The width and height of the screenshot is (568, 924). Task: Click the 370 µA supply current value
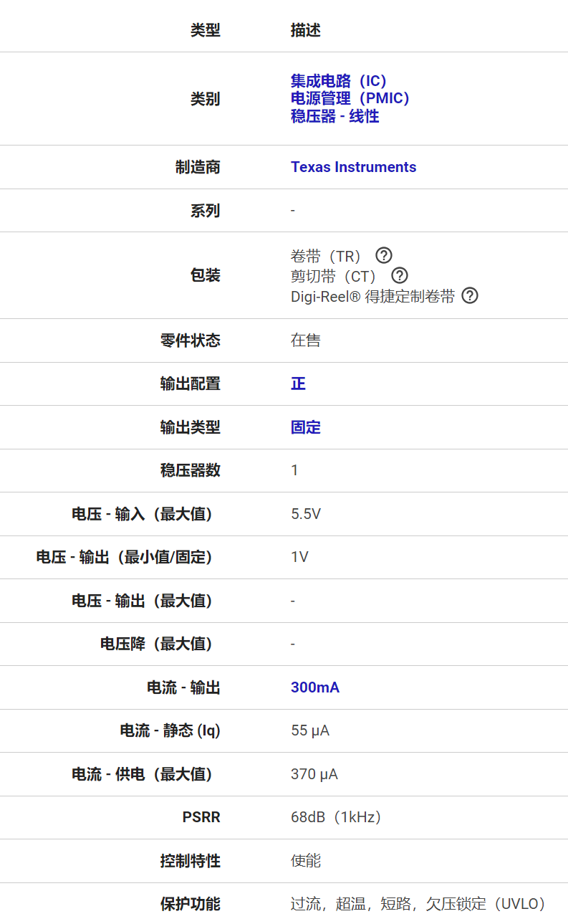pos(314,774)
